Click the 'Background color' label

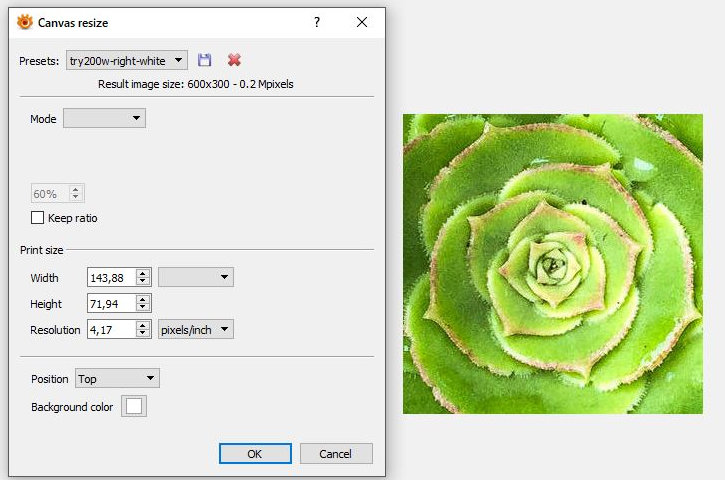[72, 407]
